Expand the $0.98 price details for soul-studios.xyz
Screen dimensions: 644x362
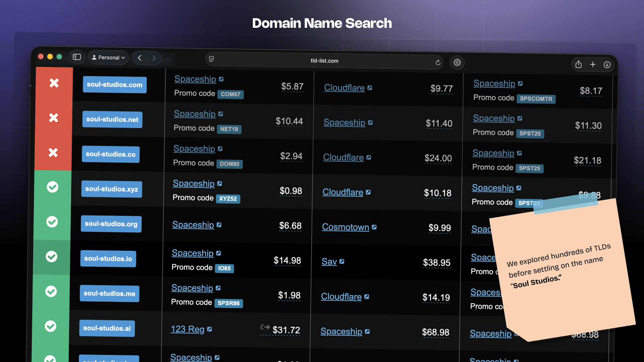coord(291,191)
